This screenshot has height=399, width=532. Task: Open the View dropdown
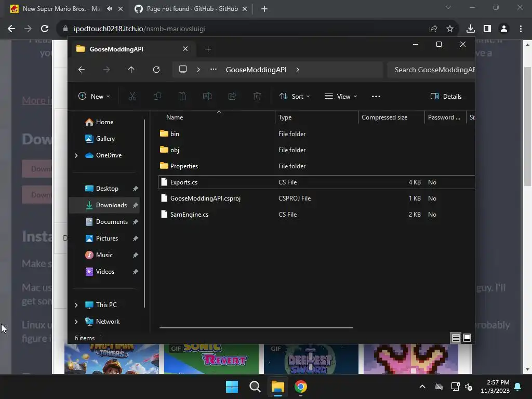pyautogui.click(x=341, y=96)
